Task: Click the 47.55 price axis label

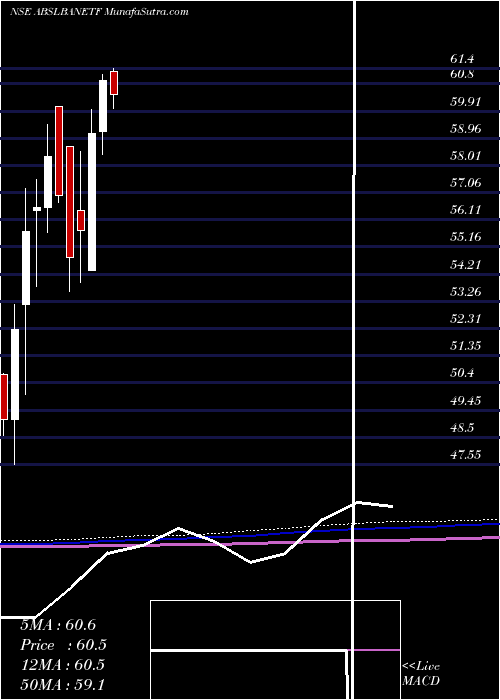Action: (465, 454)
